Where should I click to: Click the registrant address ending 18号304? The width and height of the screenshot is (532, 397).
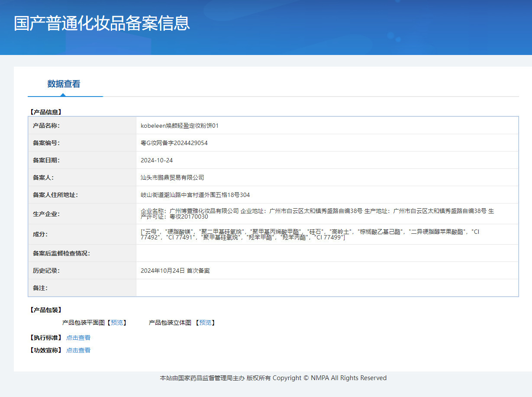[195, 195]
